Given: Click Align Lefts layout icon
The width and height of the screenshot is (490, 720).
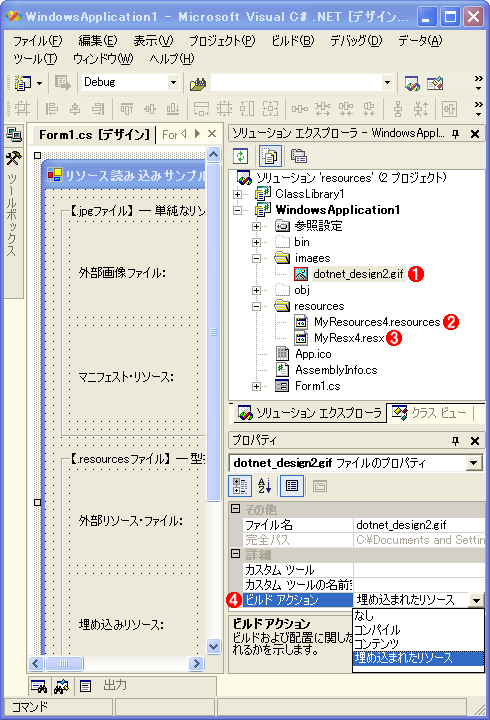Looking at the screenshot, I should [51, 109].
